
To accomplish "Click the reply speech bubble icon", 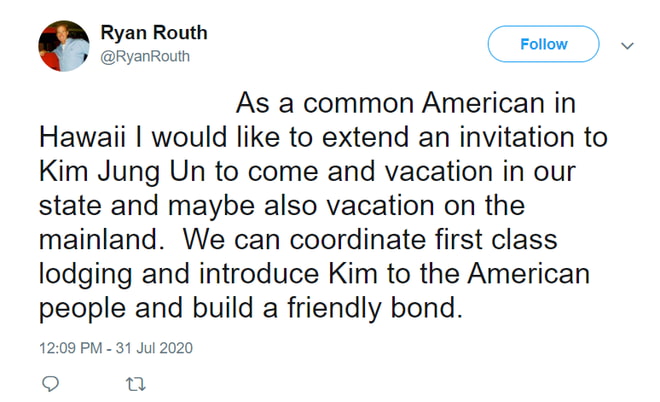I will [x=51, y=383].
